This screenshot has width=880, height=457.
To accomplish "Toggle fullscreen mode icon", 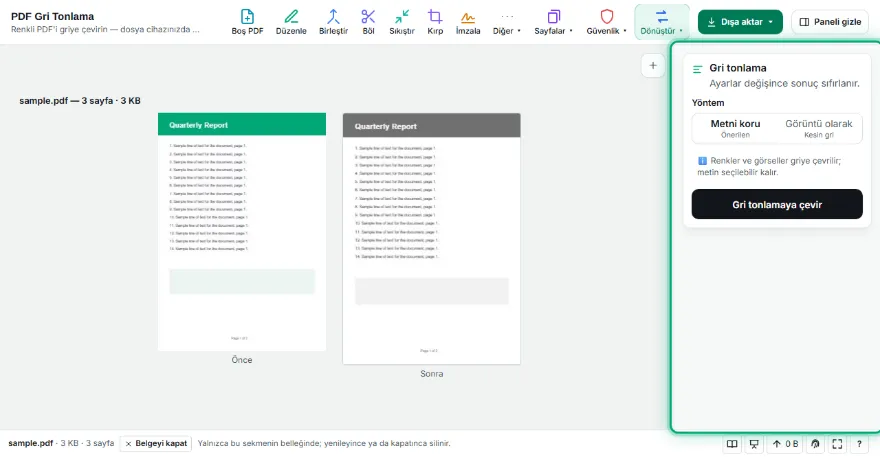I will pos(837,444).
